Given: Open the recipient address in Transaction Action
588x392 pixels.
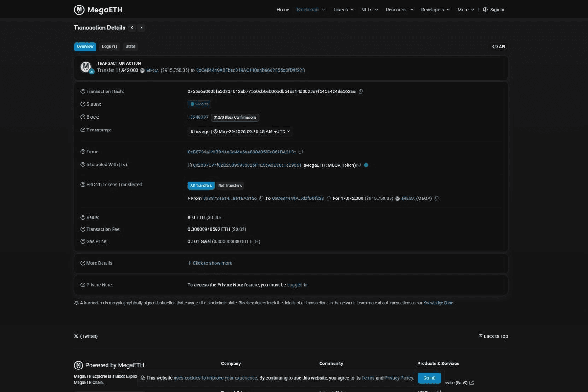Looking at the screenshot, I should click(250, 70).
